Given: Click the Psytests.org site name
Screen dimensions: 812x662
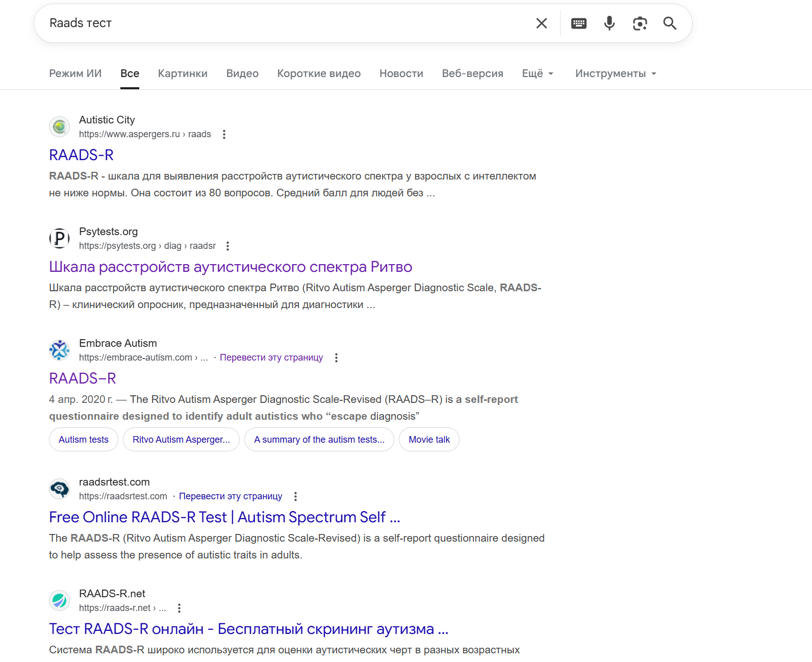Looking at the screenshot, I should coord(108,232).
